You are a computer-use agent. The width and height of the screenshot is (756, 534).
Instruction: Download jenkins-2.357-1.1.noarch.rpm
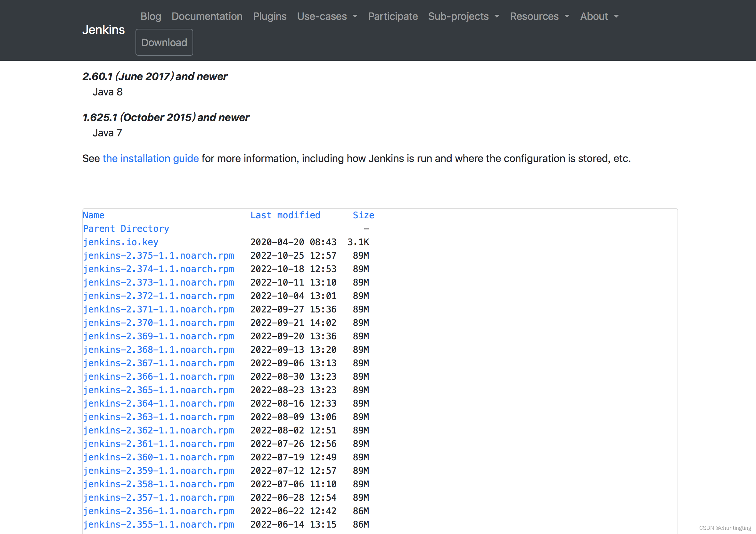point(158,498)
